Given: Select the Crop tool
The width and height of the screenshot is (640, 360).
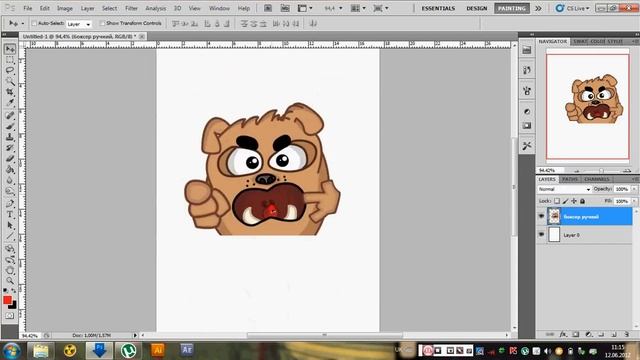Looking at the screenshot, I should [10, 92].
